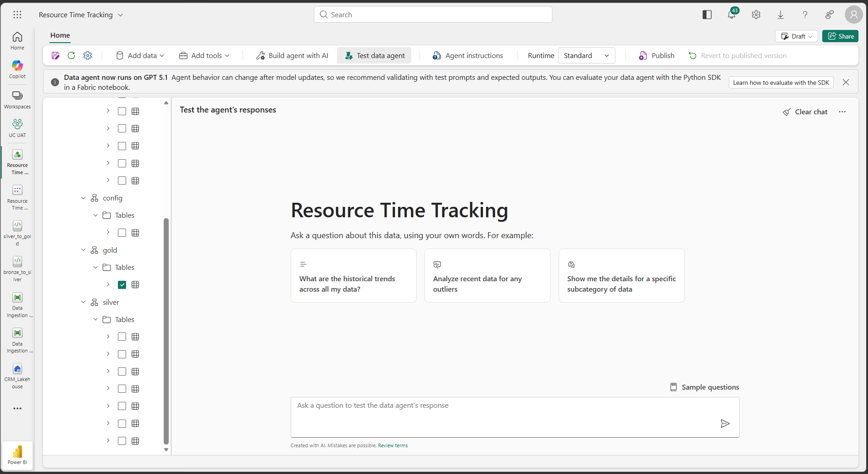The image size is (868, 474).
Task: Open the Power BI switcher
Action: click(17, 455)
